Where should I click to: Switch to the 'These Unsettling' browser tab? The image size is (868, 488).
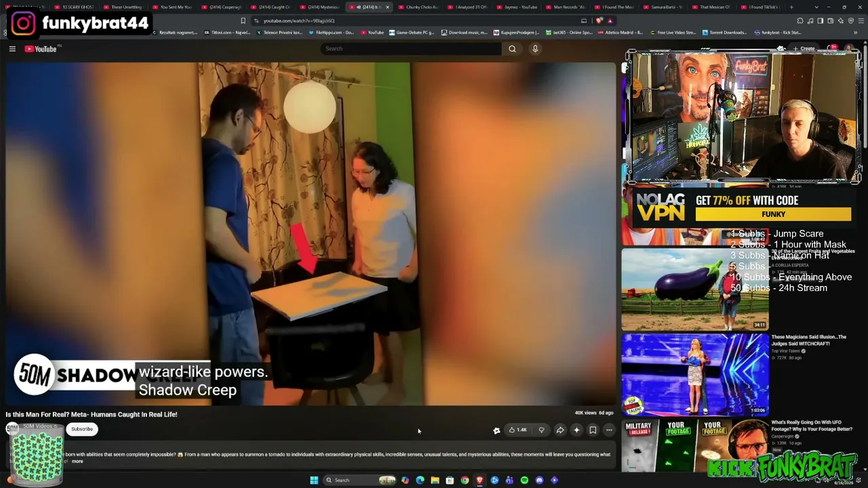pyautogui.click(x=123, y=7)
